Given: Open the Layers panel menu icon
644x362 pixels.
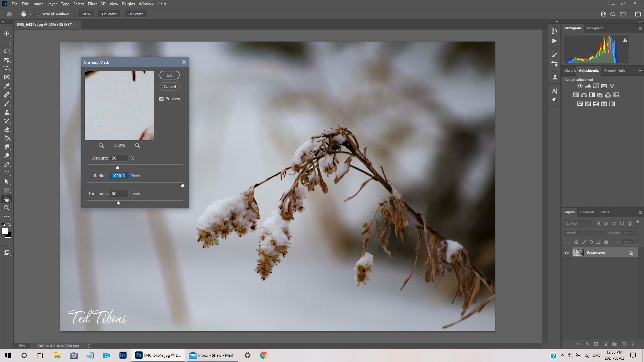Looking at the screenshot, I should [x=641, y=212].
